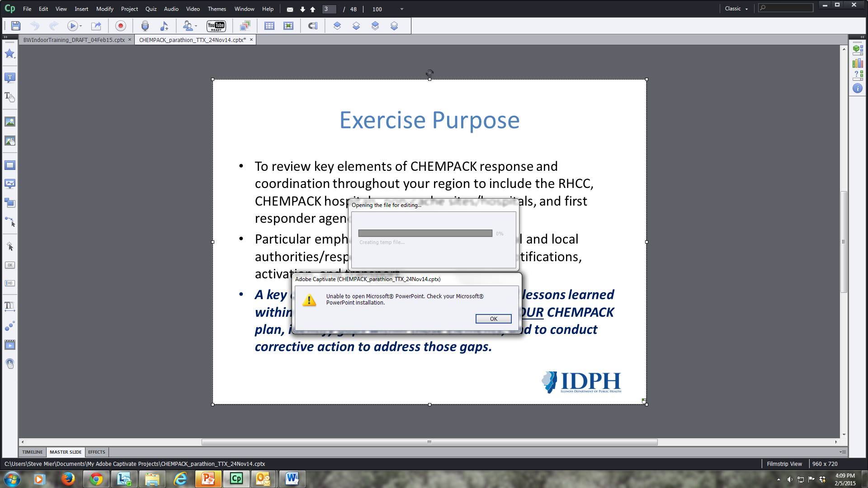
Task: Open the zoom level dropdown
Action: (401, 9)
